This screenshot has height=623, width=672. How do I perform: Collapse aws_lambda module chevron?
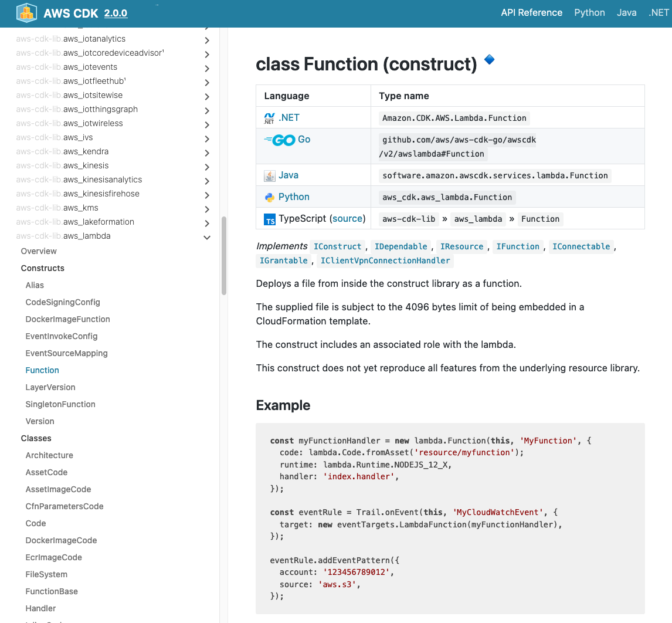[x=207, y=238]
